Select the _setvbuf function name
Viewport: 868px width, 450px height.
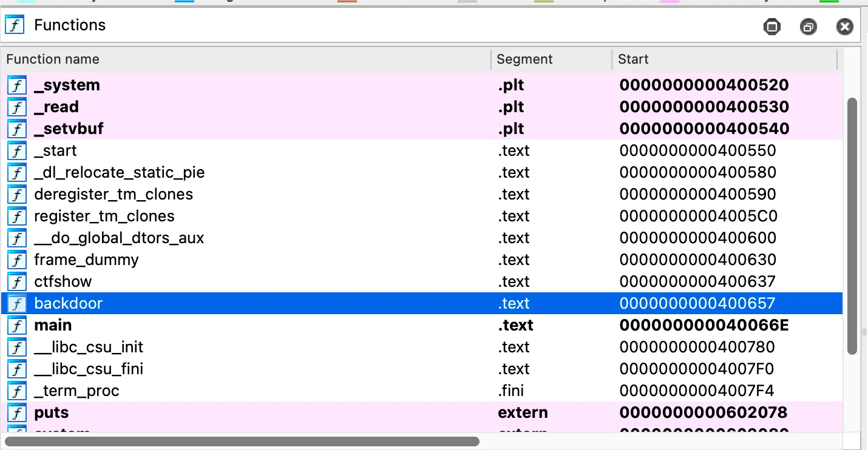69,129
